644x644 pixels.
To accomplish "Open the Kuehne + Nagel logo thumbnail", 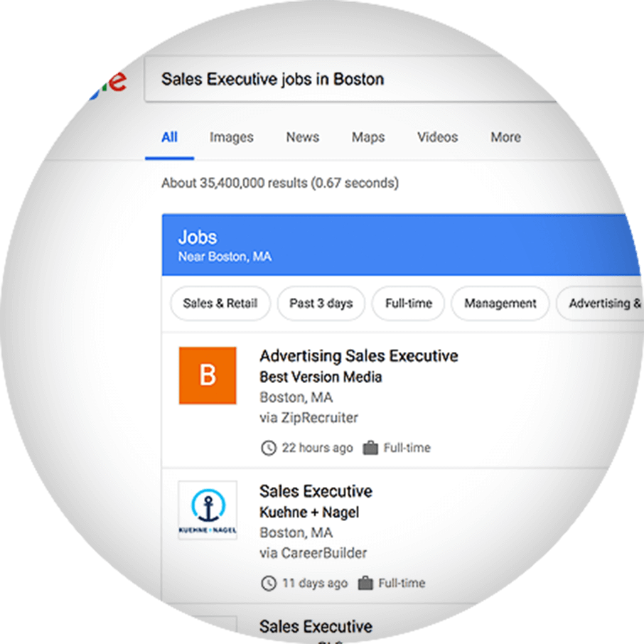I will click(x=208, y=510).
